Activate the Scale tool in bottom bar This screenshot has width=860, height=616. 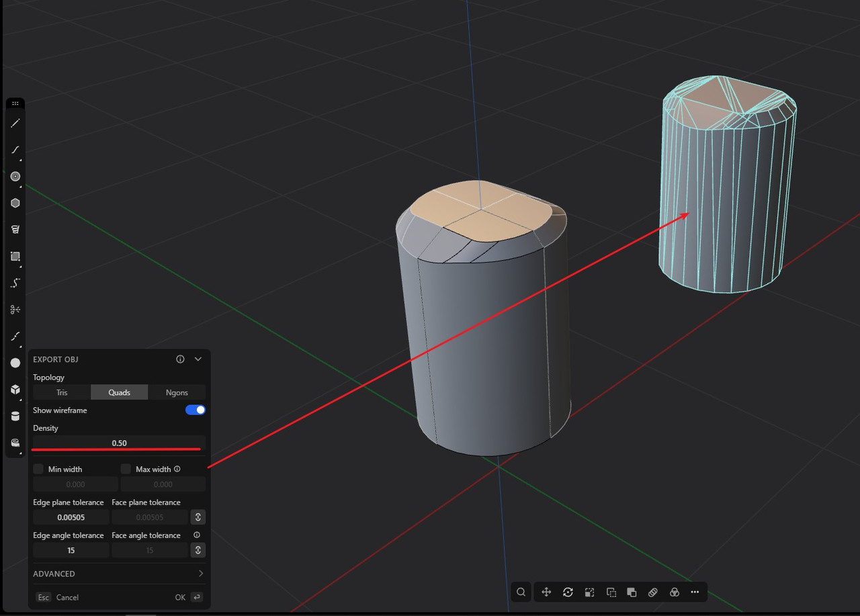coord(589,592)
